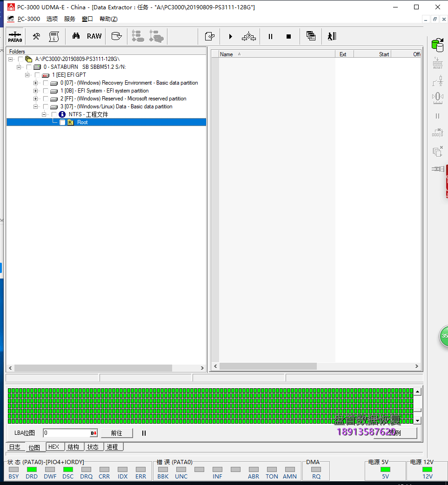Click the tree with disks toolbar icon
Viewport: 448px width, 485px height.
pos(156,36)
